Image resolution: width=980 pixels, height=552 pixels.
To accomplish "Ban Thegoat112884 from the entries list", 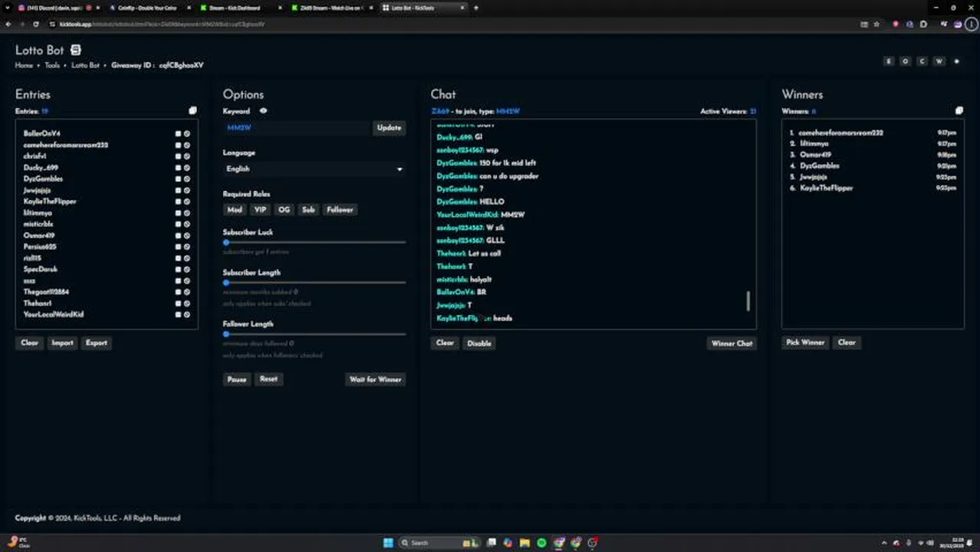I will tap(186, 292).
